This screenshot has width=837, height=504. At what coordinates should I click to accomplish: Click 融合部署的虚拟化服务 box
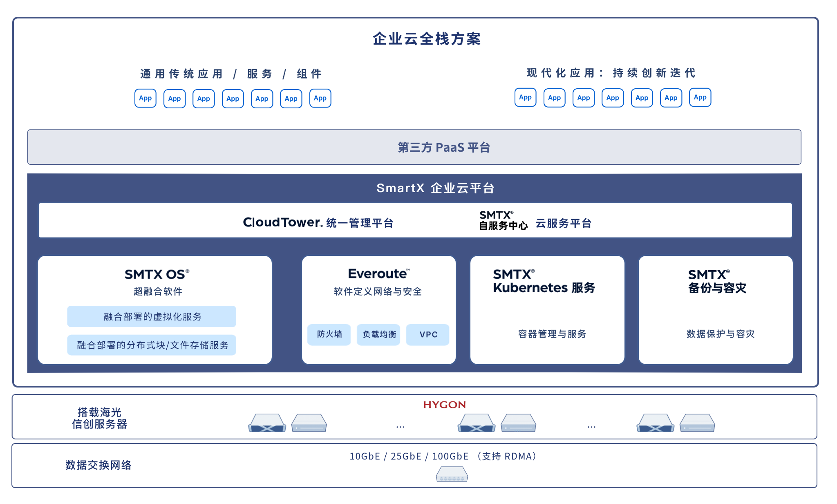(152, 316)
